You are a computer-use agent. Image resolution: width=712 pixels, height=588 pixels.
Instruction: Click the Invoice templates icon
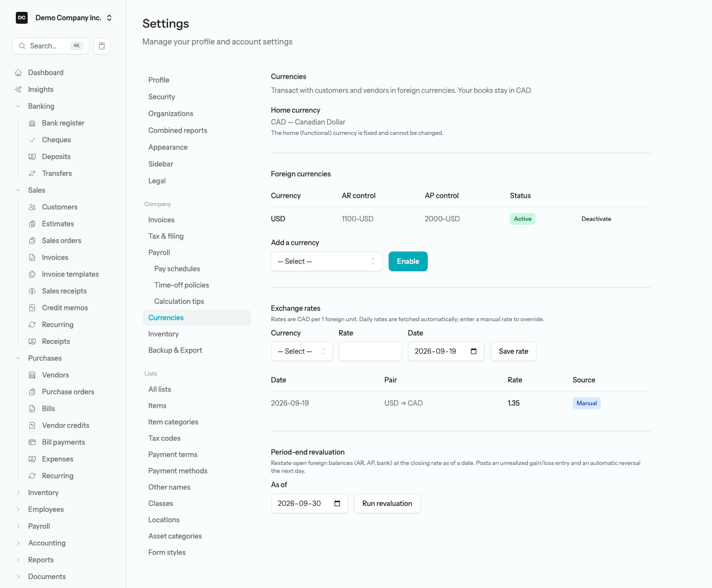coord(32,274)
